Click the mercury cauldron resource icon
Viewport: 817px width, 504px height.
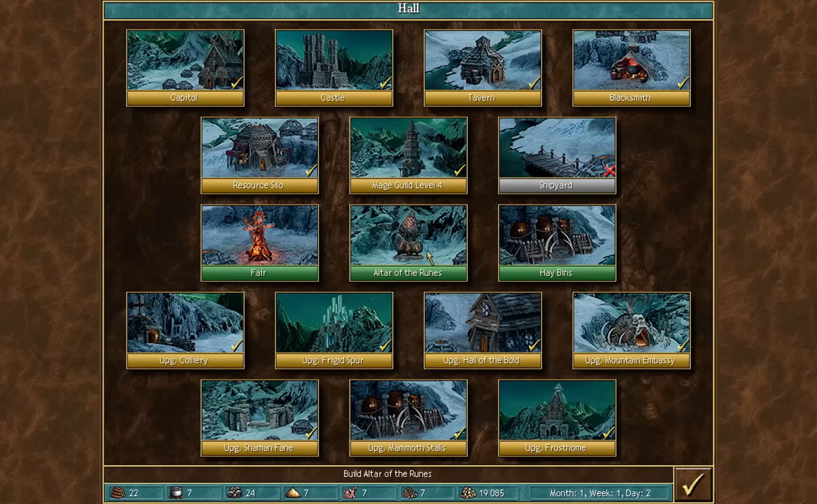[x=175, y=493]
